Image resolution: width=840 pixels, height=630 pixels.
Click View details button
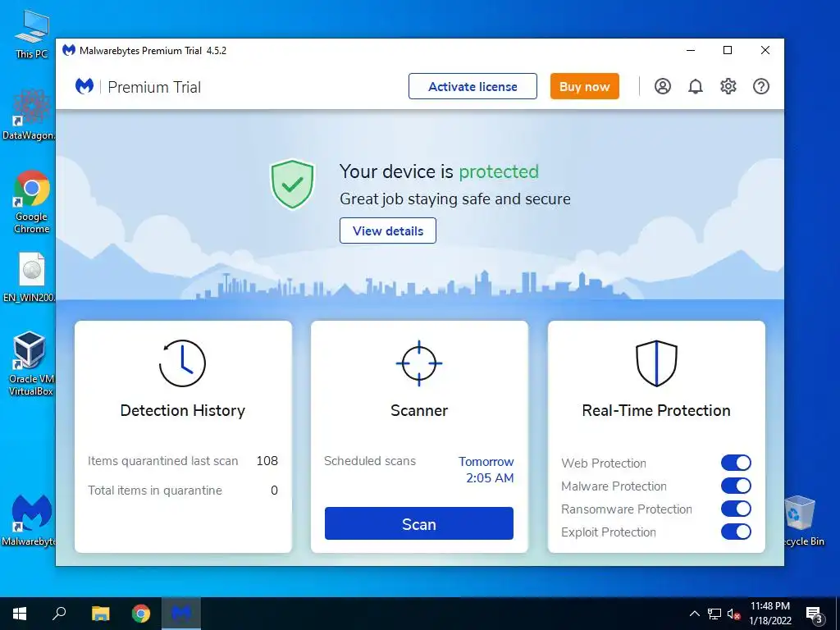[388, 231]
